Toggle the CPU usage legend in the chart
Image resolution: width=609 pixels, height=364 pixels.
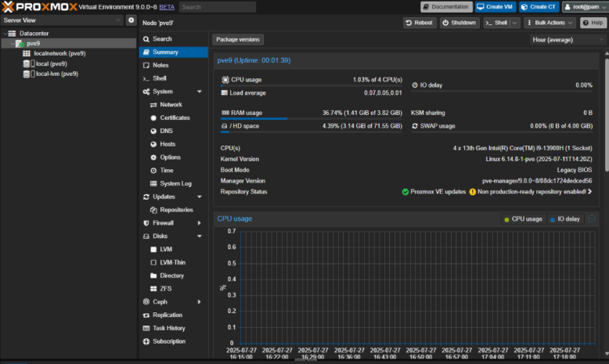point(524,219)
